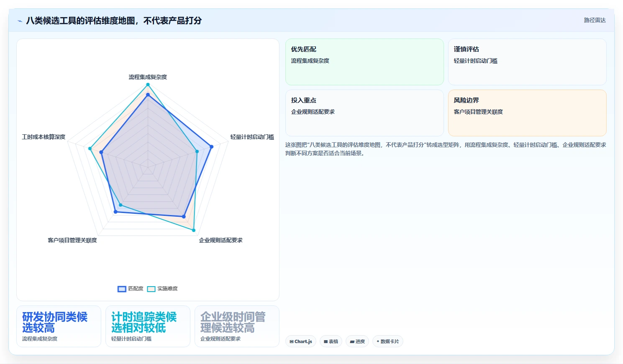The image size is (623, 364).
Task: Click 企业规则适配要求 text in the 投入重点 card
Action: point(313,112)
